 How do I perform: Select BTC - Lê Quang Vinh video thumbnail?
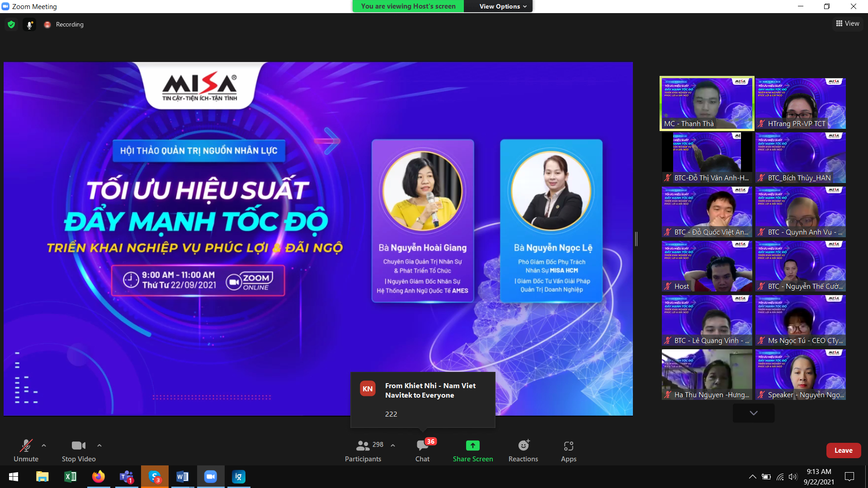[707, 320]
